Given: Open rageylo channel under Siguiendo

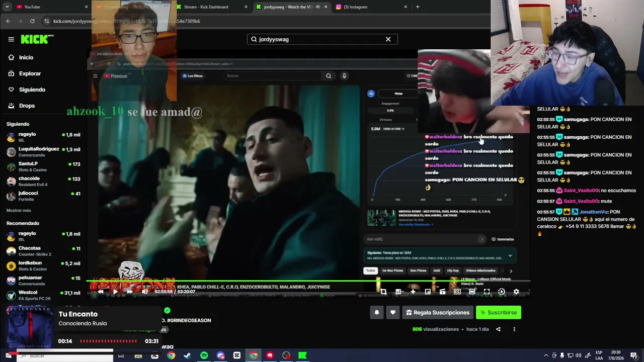Looking at the screenshot, I should click(x=43, y=137).
